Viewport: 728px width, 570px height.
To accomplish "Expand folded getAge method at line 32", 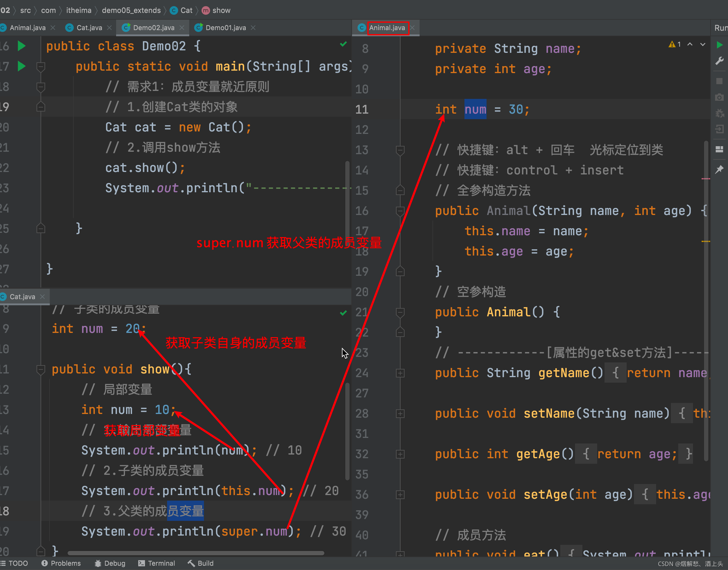I will click(x=400, y=454).
